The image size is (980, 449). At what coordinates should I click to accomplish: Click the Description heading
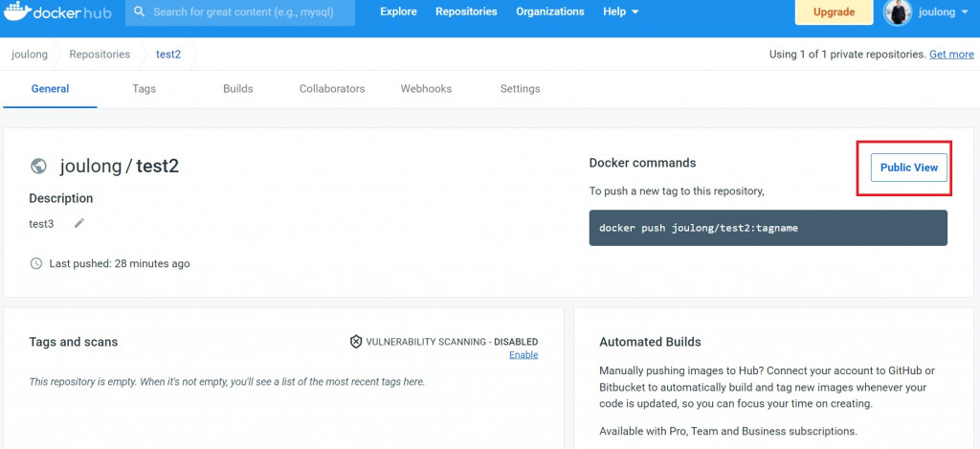click(60, 198)
